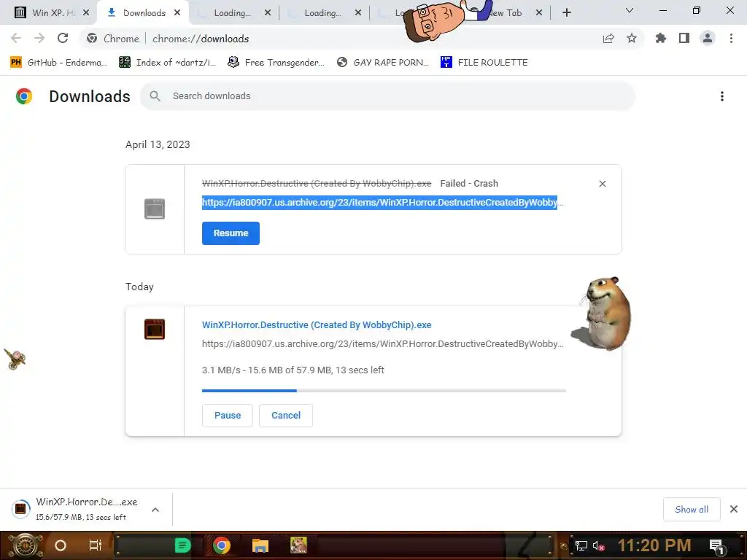Click the highlighted archive.org URL of failed download
The height and width of the screenshot is (560, 747).
[379, 203]
